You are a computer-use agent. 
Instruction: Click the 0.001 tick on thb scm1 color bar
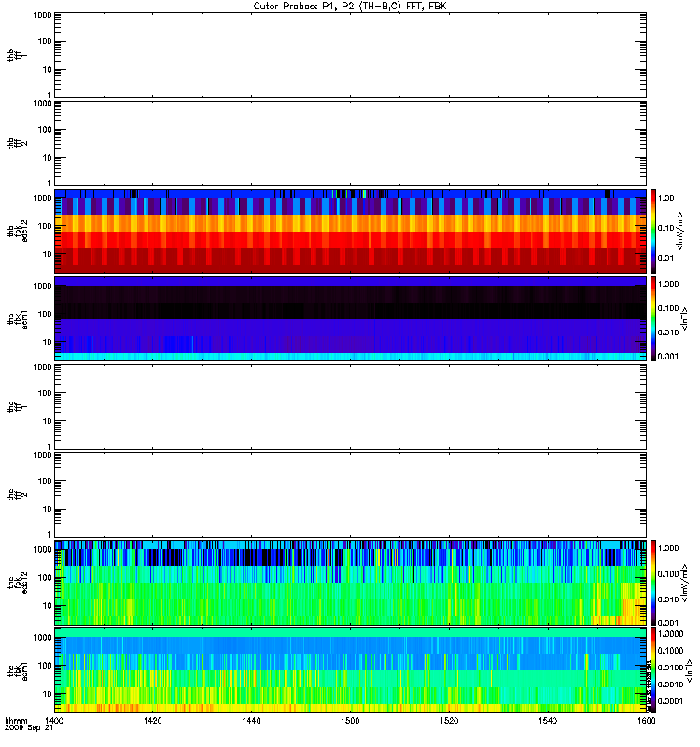point(668,357)
